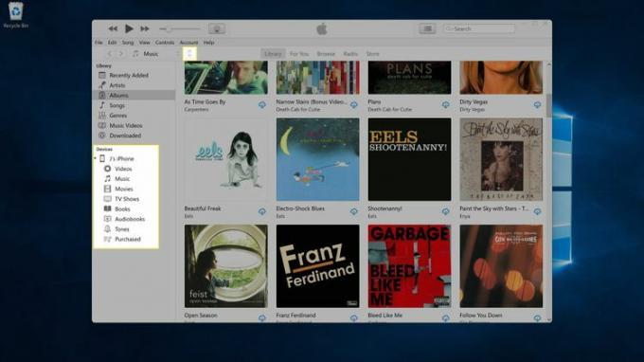Download Follow You Down via cloud icon
The height and width of the screenshot is (362, 644).
(537, 318)
